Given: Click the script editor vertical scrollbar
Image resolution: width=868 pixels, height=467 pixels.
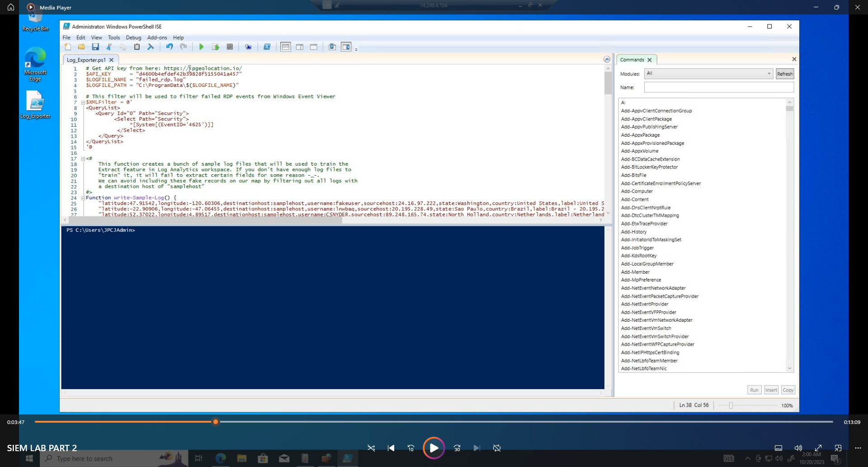Looking at the screenshot, I should pyautogui.click(x=608, y=140).
